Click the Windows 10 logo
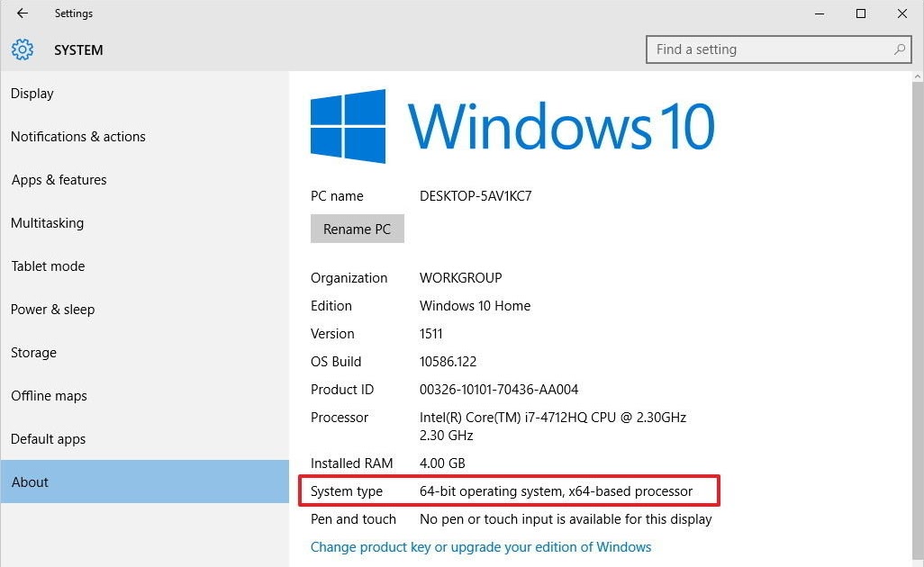 (512, 126)
